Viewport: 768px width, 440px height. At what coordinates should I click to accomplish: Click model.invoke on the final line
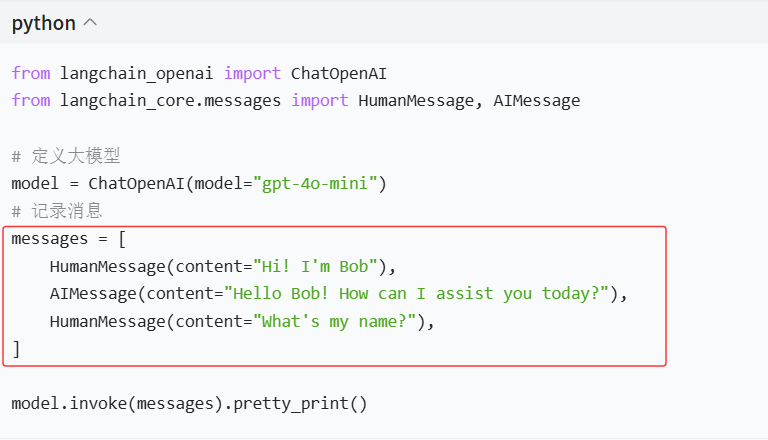[69, 404]
